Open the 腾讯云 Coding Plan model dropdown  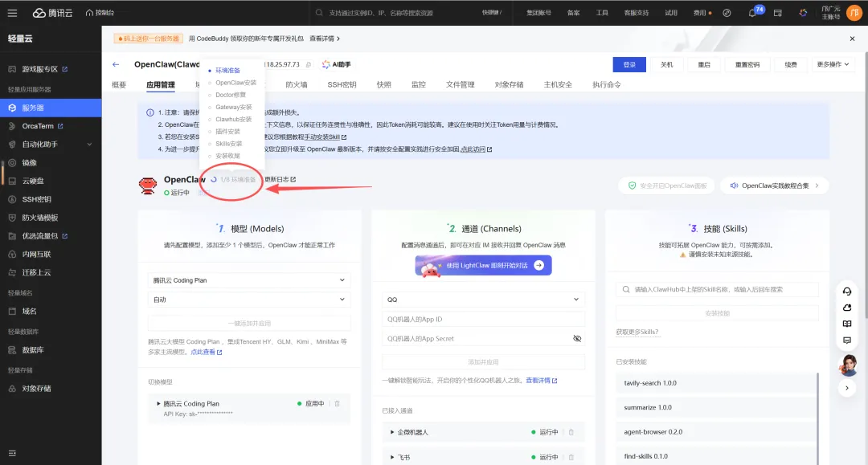(249, 280)
